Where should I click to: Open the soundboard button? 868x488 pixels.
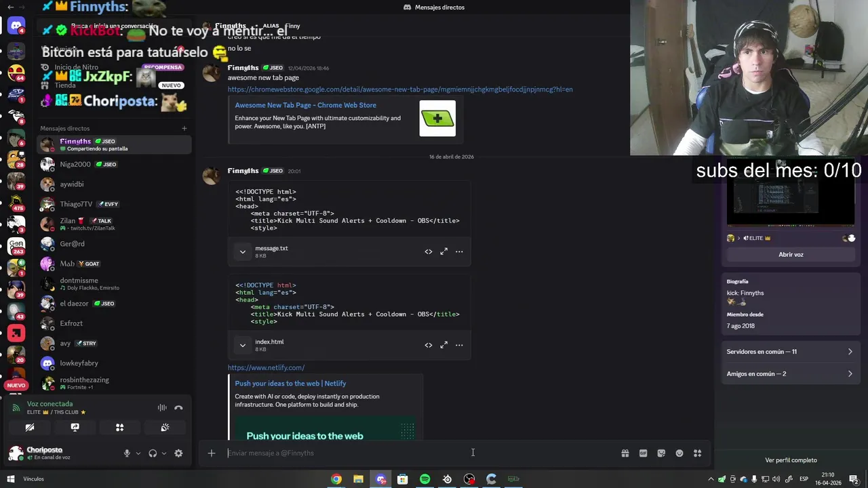coord(165,428)
